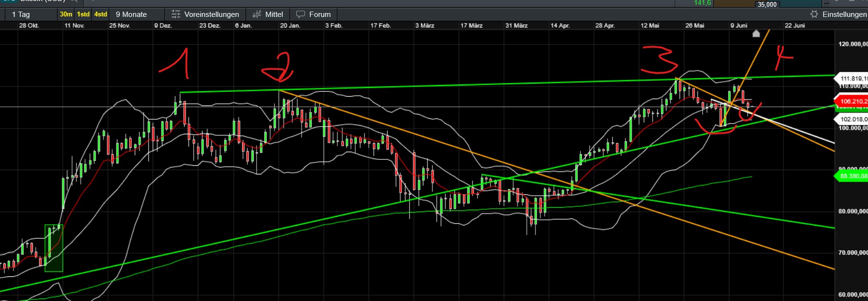Click the gray house-shaped marker below the date axis
The image size is (868, 301).
tap(756, 33)
